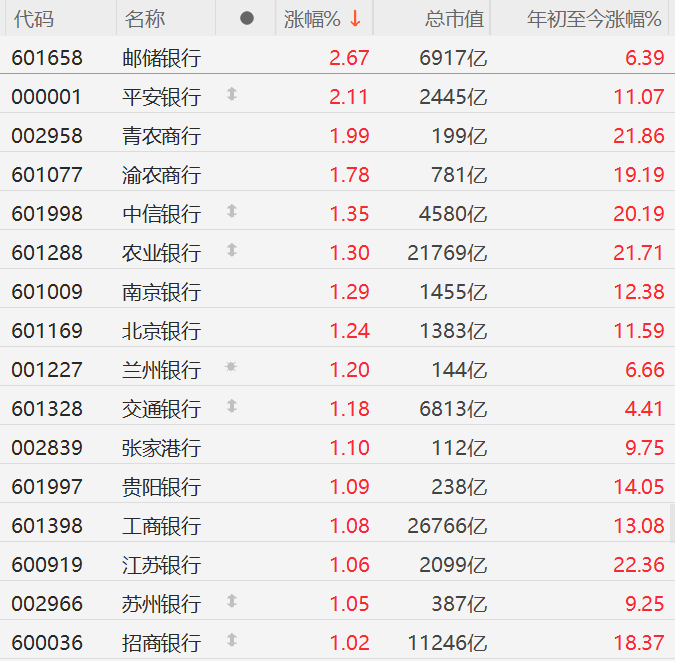Select stock code 601328
The width and height of the screenshot is (675, 661).
[47, 409]
